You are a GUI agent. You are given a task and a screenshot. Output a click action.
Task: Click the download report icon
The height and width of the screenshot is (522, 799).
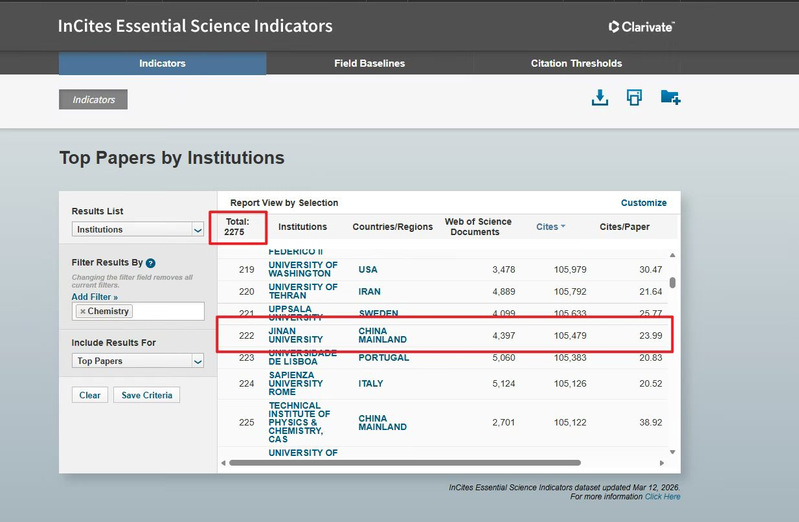(x=600, y=97)
